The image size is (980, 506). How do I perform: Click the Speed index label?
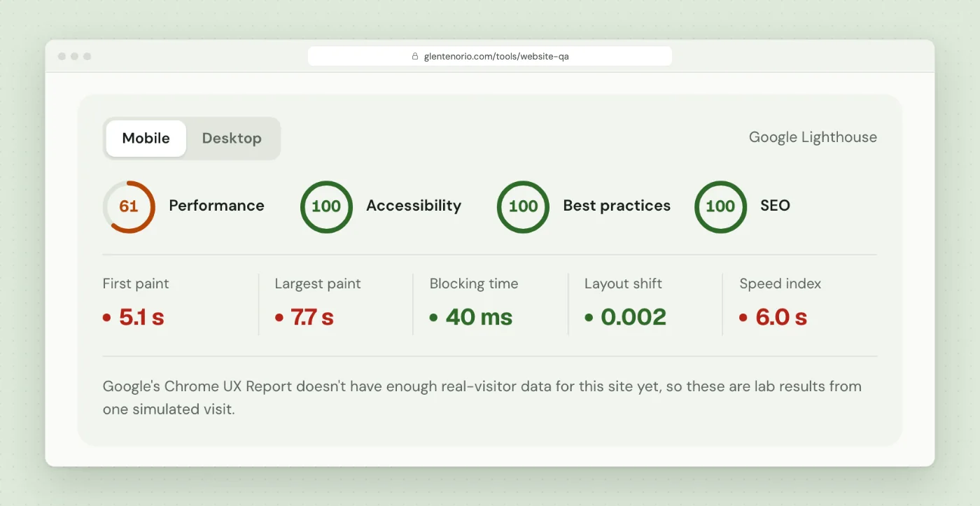780,283
